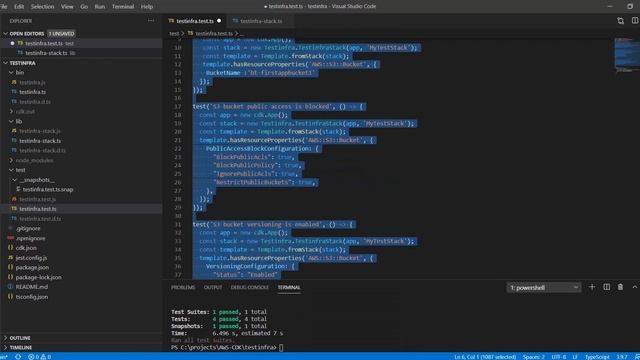
Task: Change line ending via LF status item
Action: coord(575,357)
